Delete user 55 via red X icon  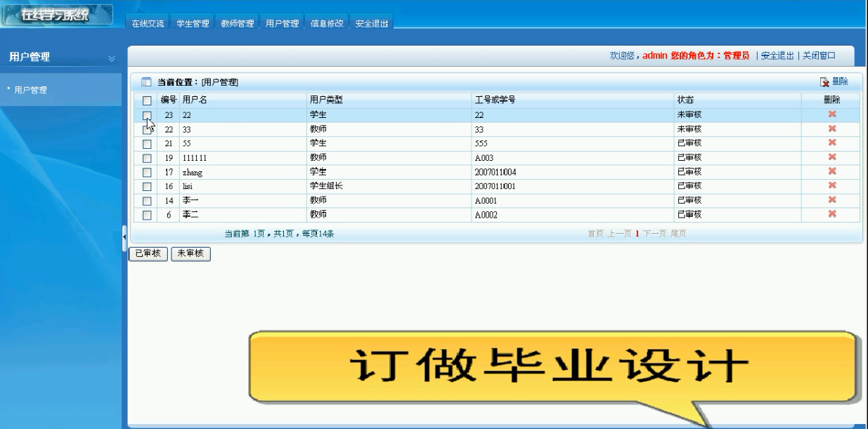click(832, 143)
